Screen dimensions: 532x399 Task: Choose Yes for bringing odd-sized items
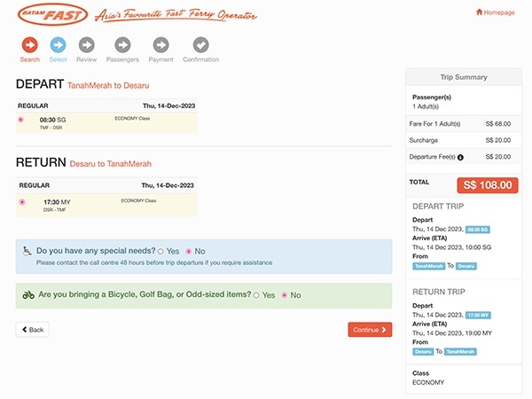point(256,295)
